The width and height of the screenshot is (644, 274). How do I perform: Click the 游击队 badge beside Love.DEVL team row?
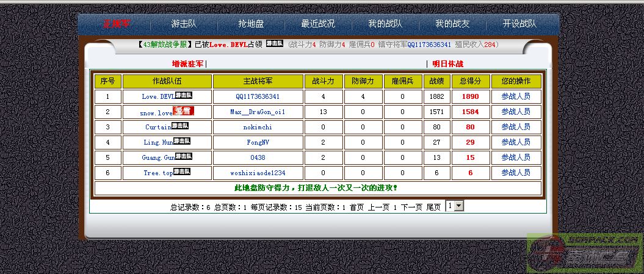184,95
